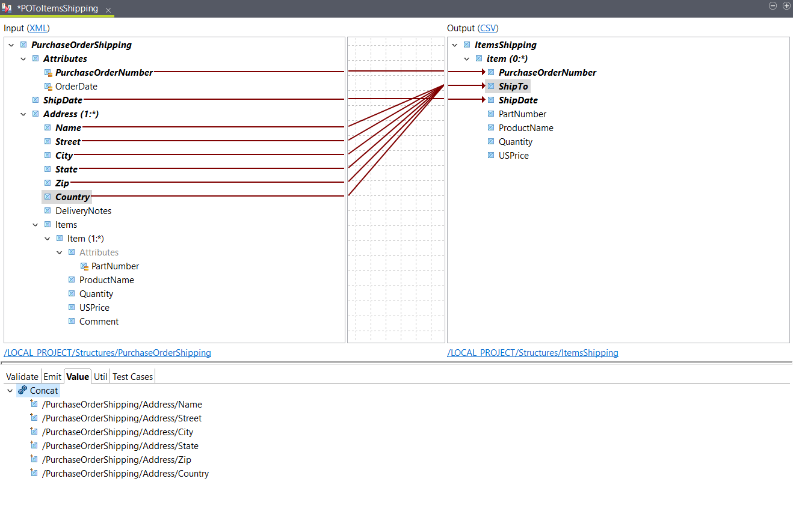Click the mapping document icon in the POToItemsShipping tab

point(7,8)
